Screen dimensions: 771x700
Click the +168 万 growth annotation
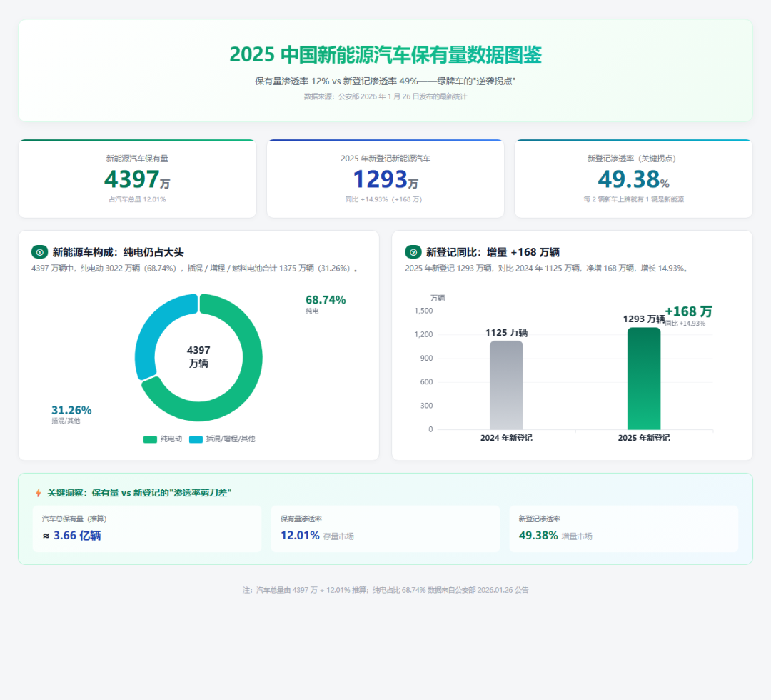(x=688, y=315)
